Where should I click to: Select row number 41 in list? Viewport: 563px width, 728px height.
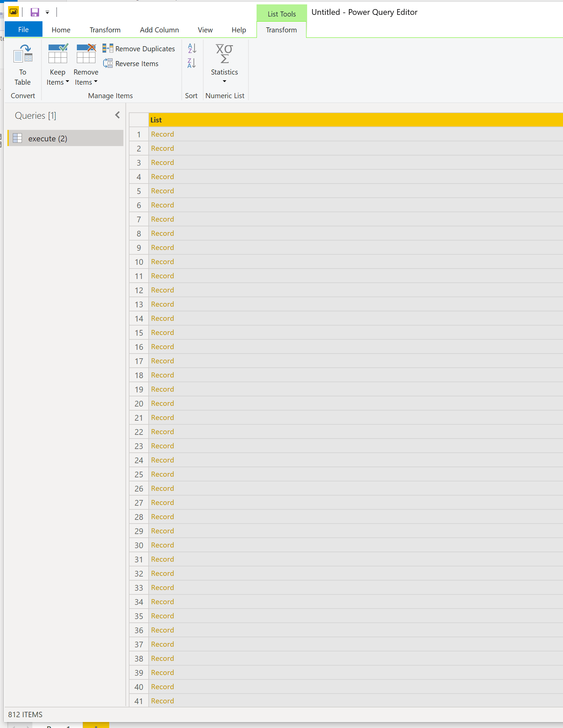139,701
